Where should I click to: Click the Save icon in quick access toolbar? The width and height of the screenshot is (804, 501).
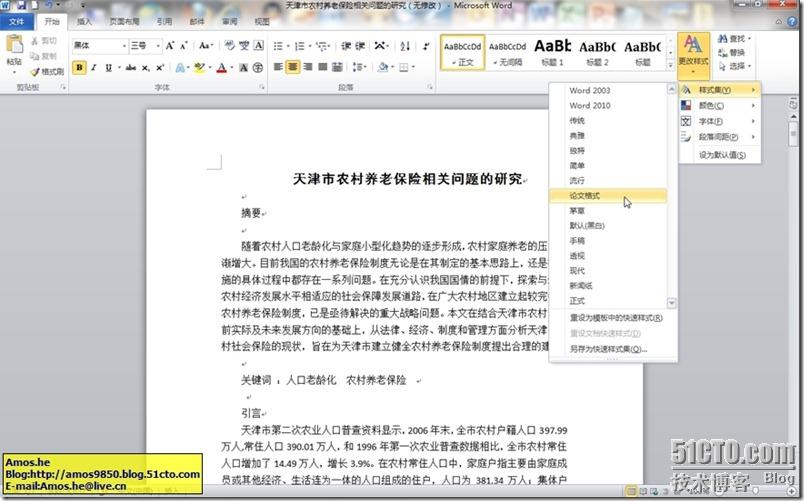pos(22,6)
